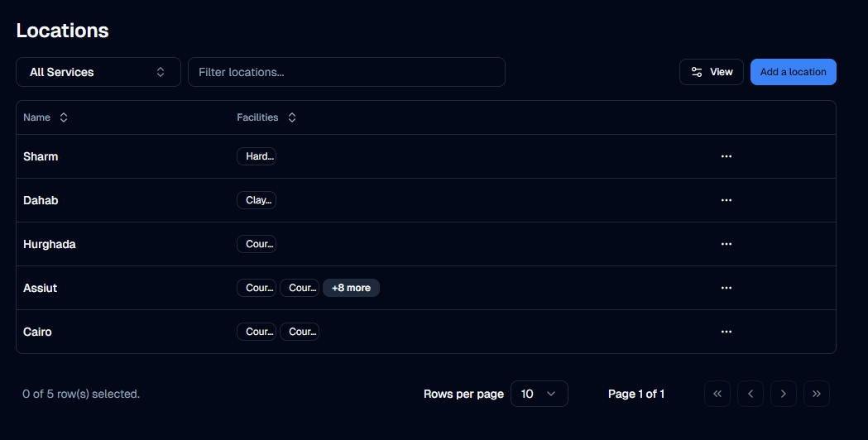Go to the first page
Viewport: 868px width, 440px height.
(x=717, y=394)
